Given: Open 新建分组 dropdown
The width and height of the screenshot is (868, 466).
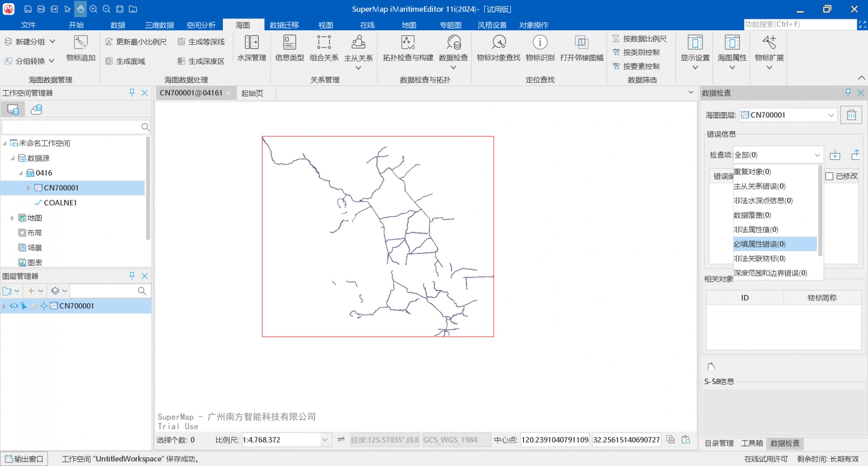Looking at the screenshot, I should point(52,42).
